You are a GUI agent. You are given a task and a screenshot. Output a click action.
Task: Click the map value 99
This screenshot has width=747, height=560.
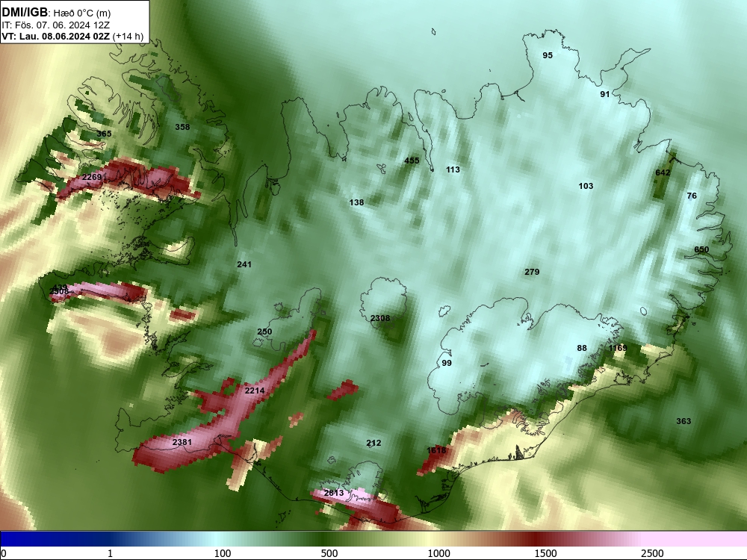click(447, 363)
